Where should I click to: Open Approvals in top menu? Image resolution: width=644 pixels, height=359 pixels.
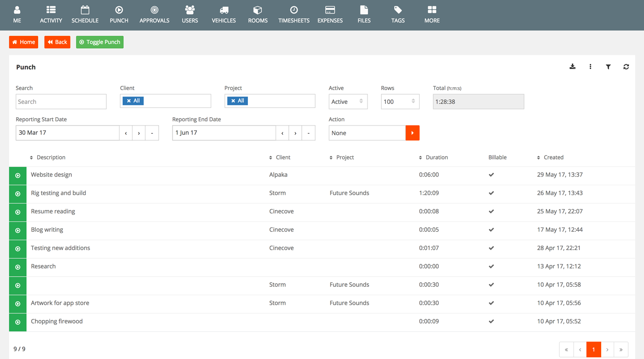tap(154, 15)
